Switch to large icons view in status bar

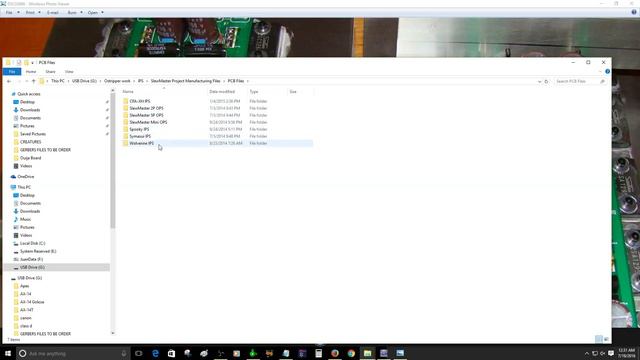606,339
